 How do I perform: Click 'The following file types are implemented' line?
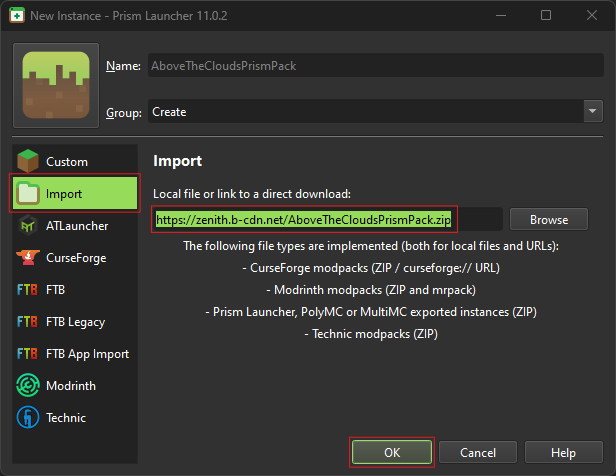coord(371,246)
